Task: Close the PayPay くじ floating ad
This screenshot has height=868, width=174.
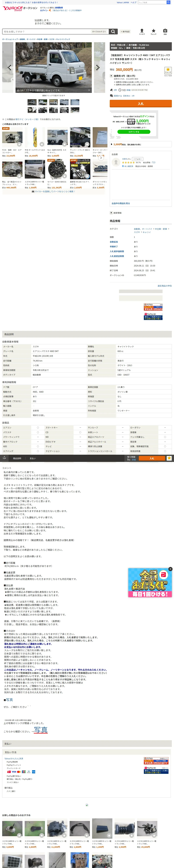Action: point(170,569)
